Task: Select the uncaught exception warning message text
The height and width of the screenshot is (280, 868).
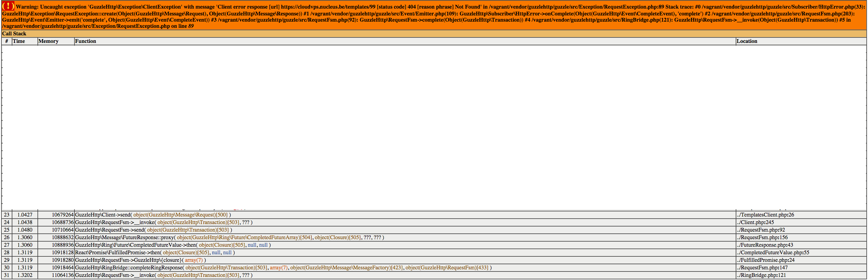Action: (434, 16)
